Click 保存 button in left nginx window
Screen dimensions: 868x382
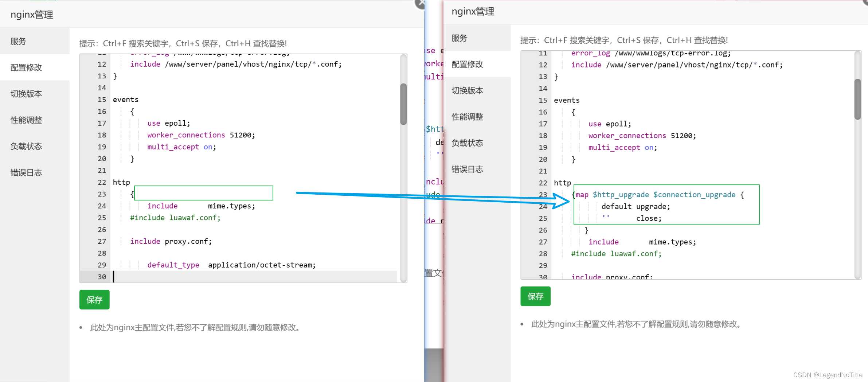click(94, 300)
